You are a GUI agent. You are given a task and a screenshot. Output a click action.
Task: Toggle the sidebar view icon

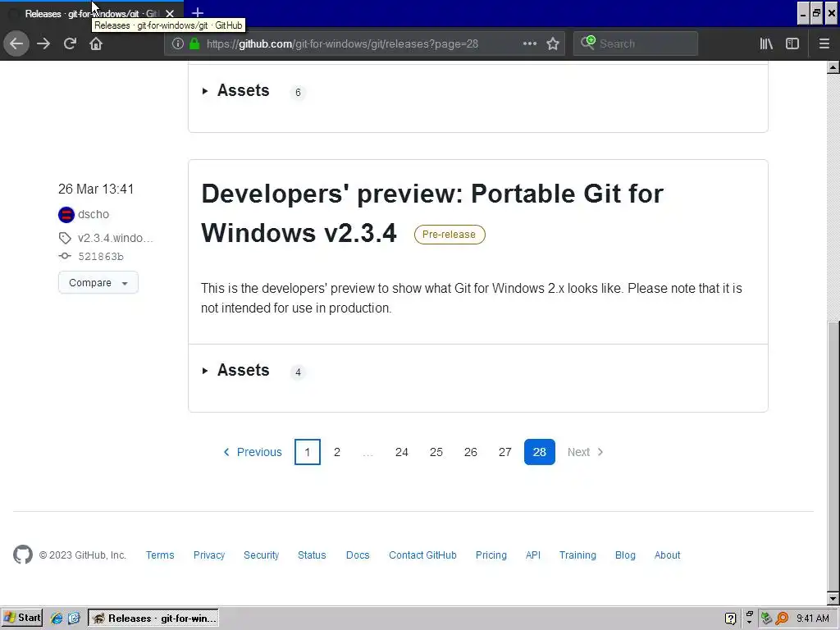792,43
